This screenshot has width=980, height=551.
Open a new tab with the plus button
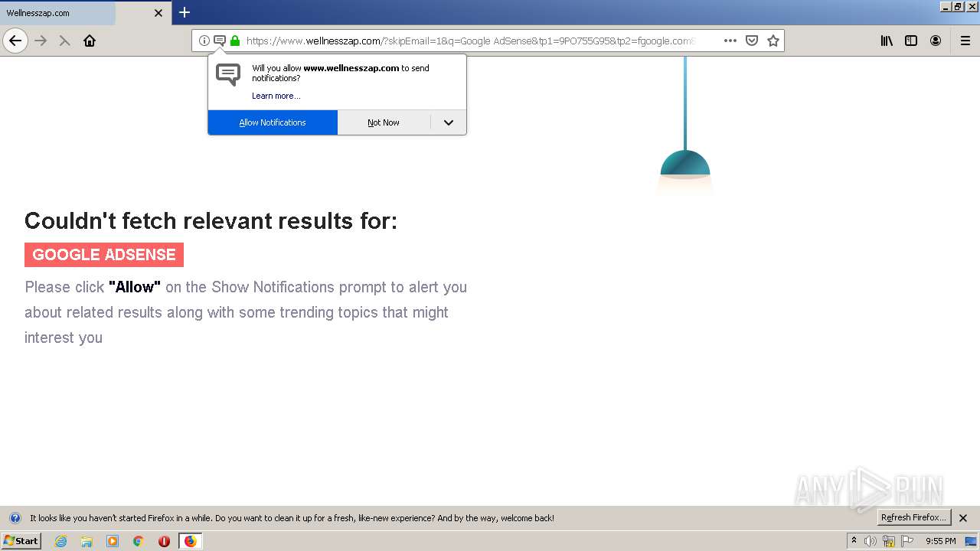coord(185,12)
